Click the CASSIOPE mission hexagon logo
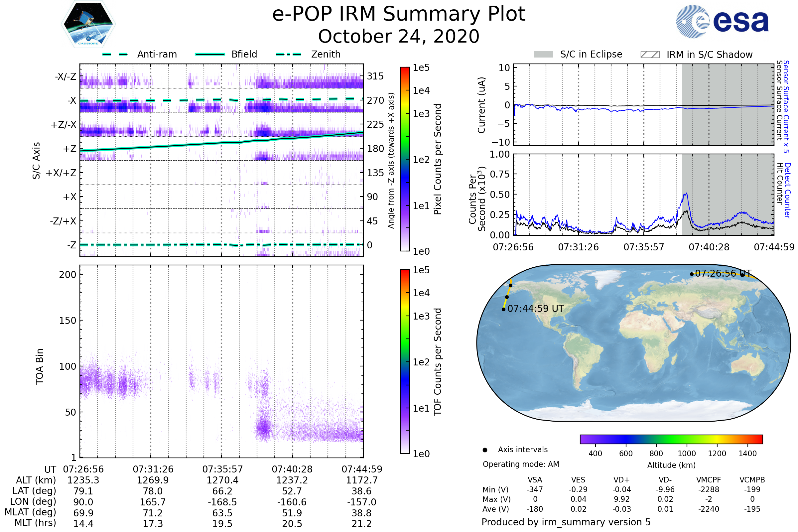Screen dimensions: 798x532 tap(88, 24)
